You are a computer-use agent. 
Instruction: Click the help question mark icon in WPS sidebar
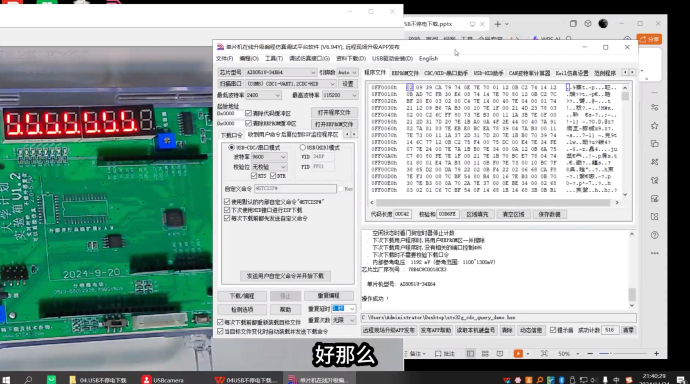(655, 235)
